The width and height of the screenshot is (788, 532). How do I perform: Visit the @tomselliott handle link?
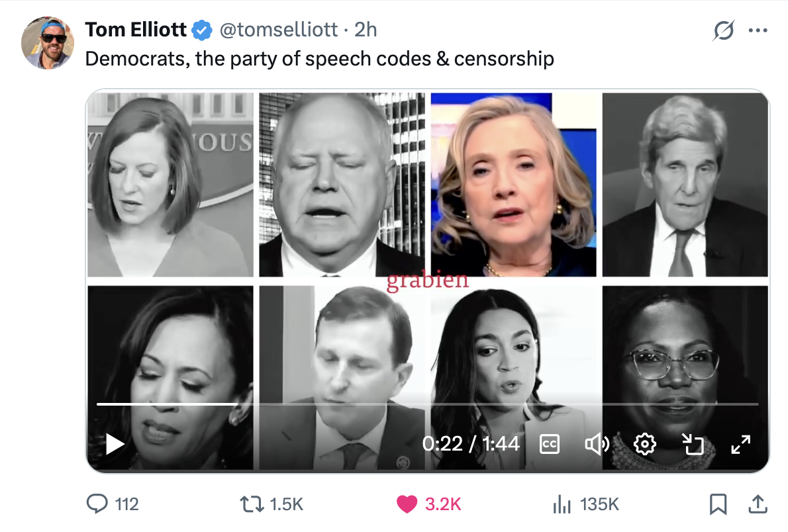pyautogui.click(x=279, y=30)
